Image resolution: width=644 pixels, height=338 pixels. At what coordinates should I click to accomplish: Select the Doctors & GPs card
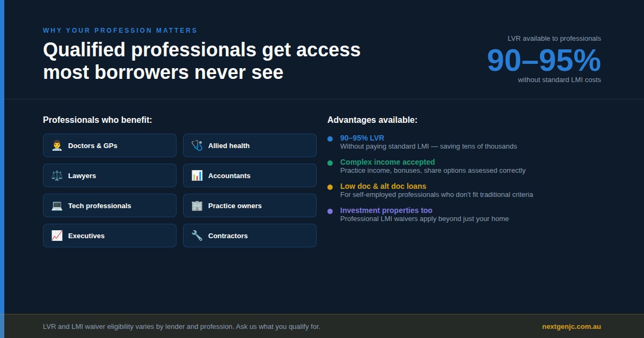109,145
